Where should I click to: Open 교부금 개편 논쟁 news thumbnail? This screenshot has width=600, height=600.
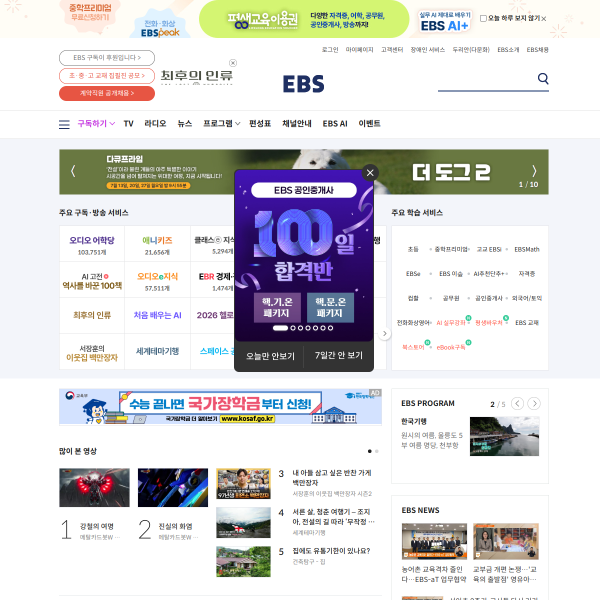[505, 541]
